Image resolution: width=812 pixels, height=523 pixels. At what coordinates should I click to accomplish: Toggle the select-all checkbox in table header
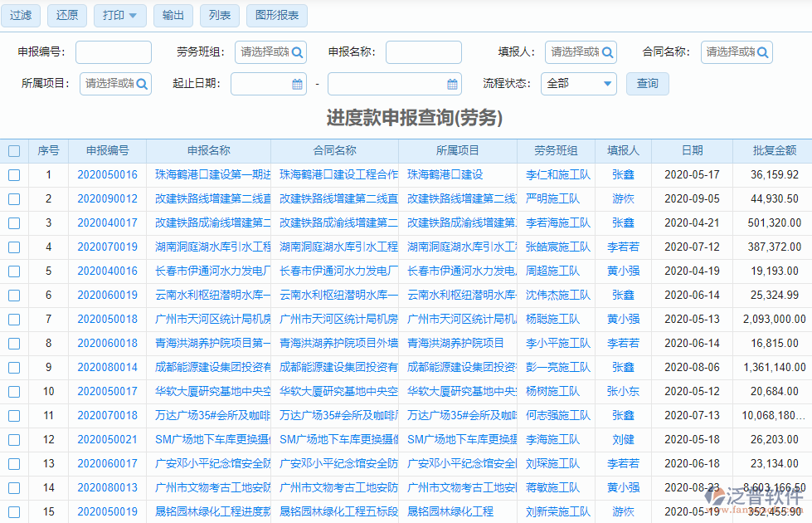coord(13,149)
